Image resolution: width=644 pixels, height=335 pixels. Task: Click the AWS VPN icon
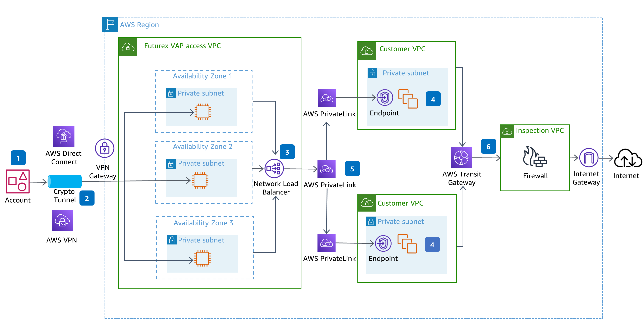point(62,220)
